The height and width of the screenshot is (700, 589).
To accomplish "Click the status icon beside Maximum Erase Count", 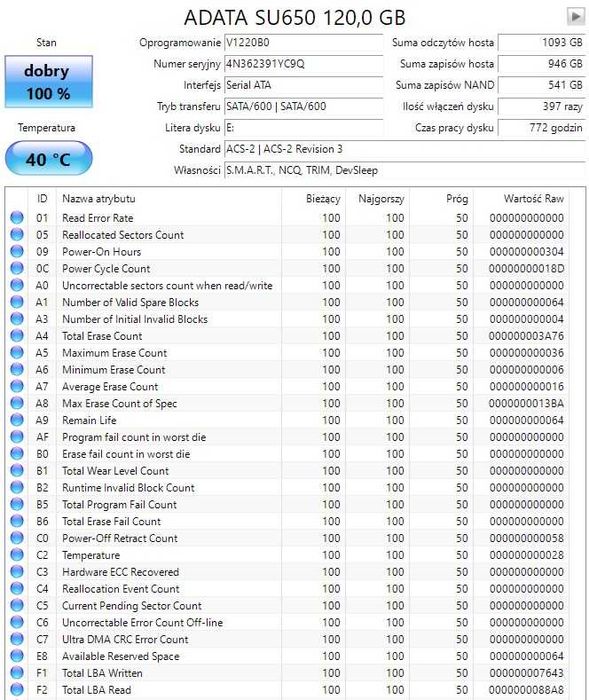I will point(17,352).
